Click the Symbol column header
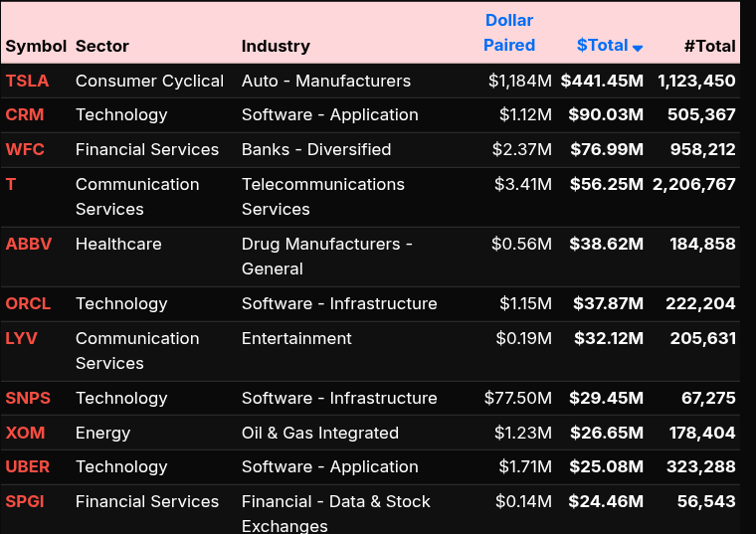 coord(36,46)
